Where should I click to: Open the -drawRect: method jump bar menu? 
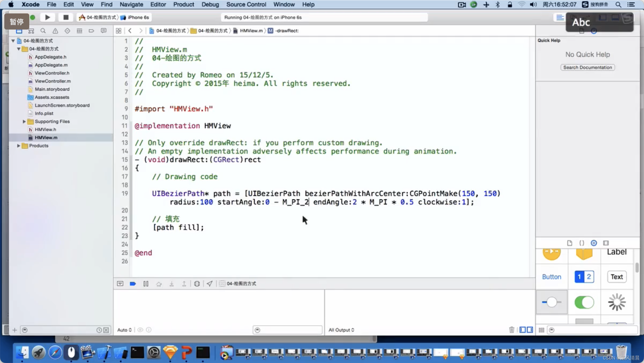click(283, 31)
